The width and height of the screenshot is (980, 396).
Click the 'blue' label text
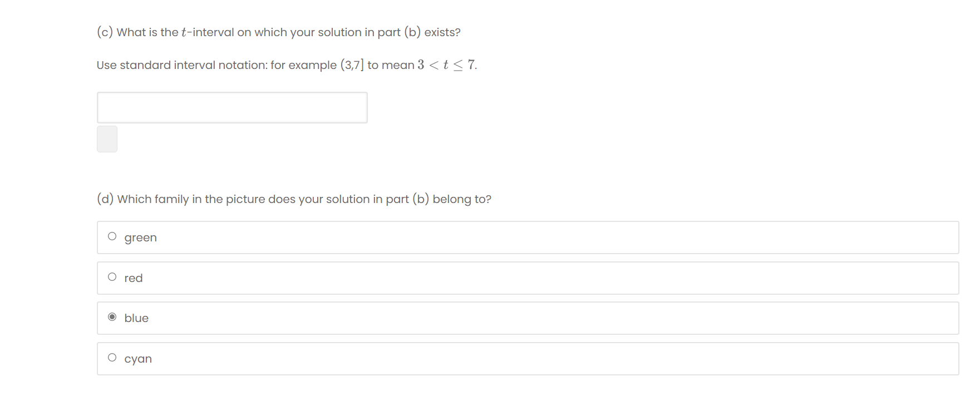coord(136,318)
